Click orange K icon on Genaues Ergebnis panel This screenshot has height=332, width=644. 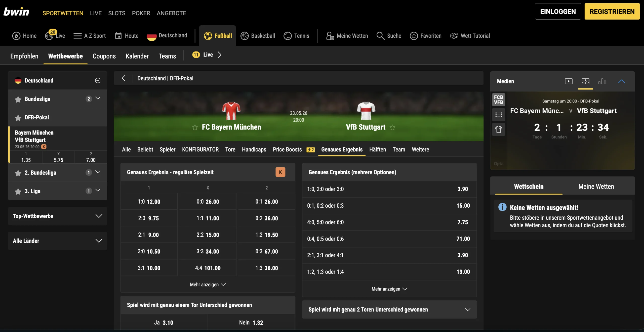[x=280, y=172]
